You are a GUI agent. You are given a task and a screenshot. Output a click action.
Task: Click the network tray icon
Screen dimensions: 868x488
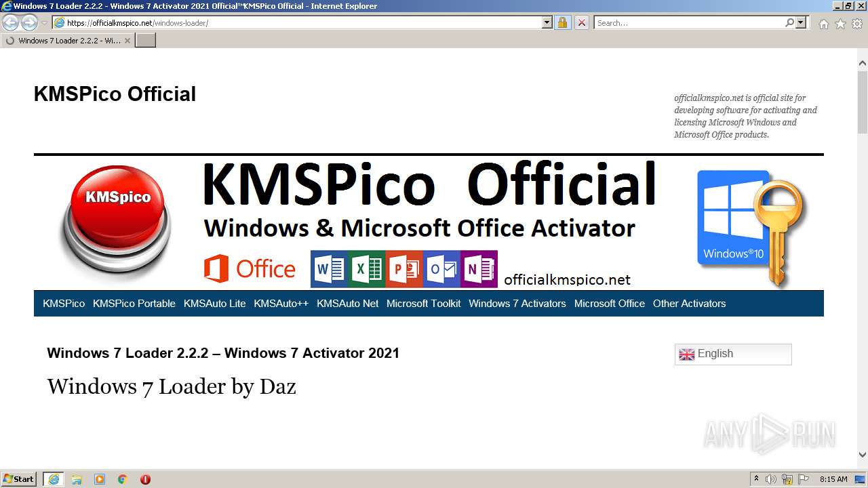pyautogui.click(x=787, y=479)
